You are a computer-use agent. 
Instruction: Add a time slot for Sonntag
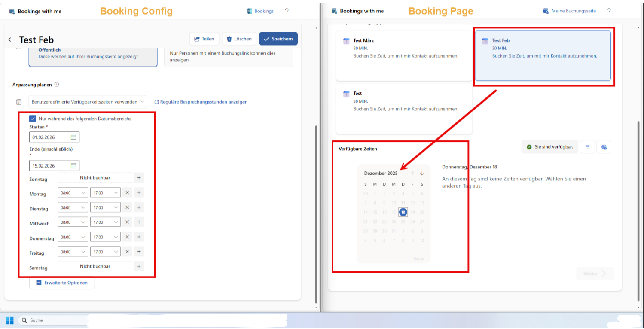[x=139, y=178]
